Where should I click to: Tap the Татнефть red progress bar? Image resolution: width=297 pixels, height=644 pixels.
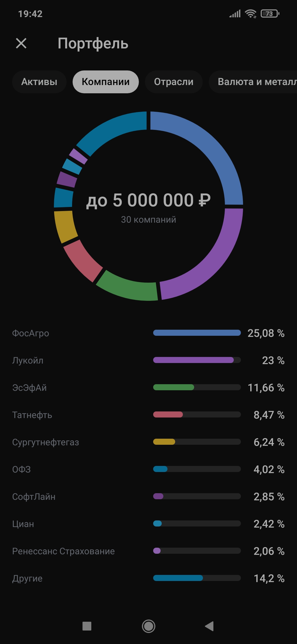pyautogui.click(x=168, y=414)
